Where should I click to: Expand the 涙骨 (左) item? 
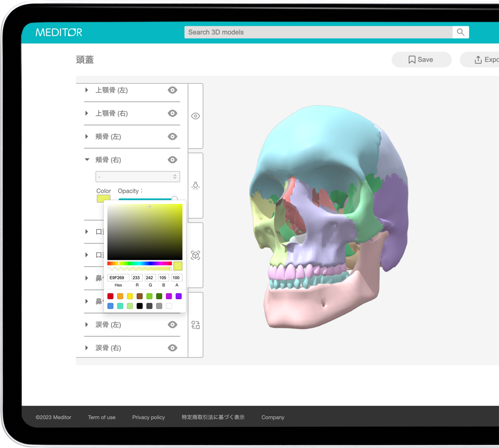pos(87,325)
